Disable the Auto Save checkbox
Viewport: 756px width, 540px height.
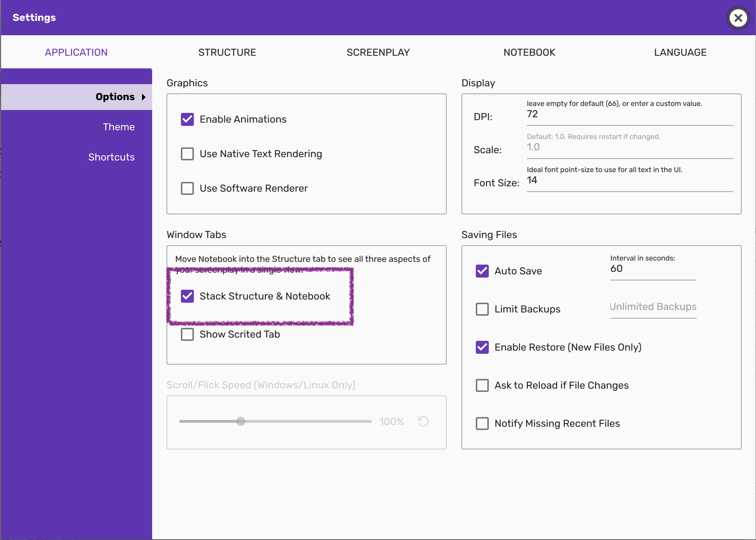tap(482, 271)
